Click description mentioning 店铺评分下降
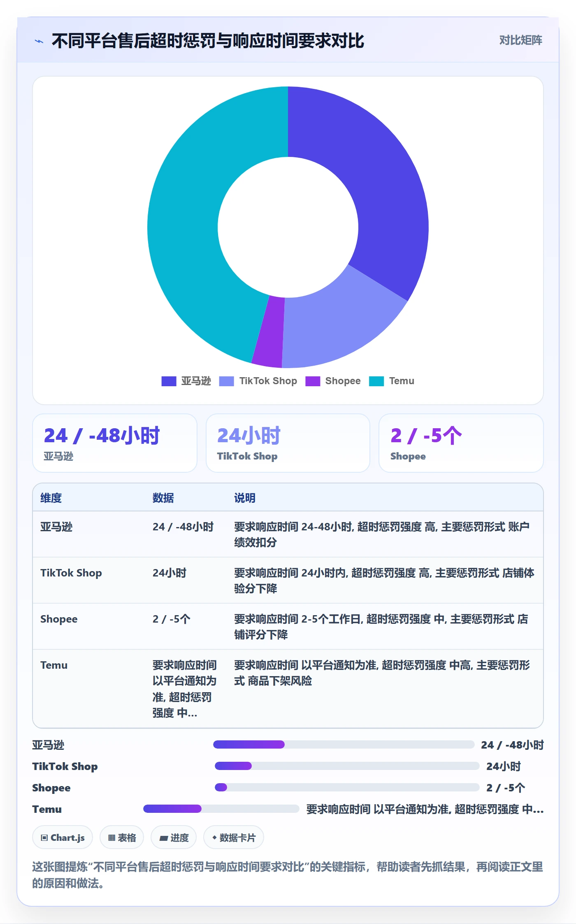576x924 pixels. [x=381, y=627]
